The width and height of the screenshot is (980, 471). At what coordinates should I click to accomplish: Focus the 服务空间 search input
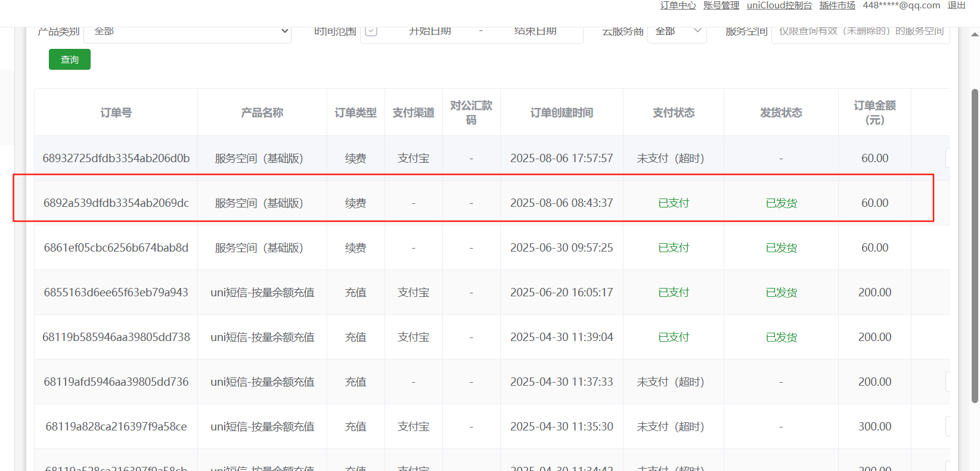tap(861, 31)
